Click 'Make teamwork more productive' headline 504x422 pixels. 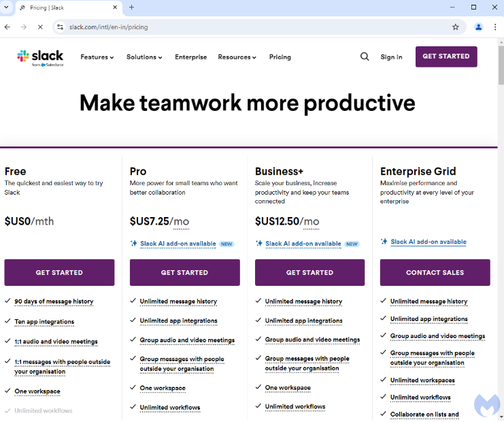click(248, 103)
